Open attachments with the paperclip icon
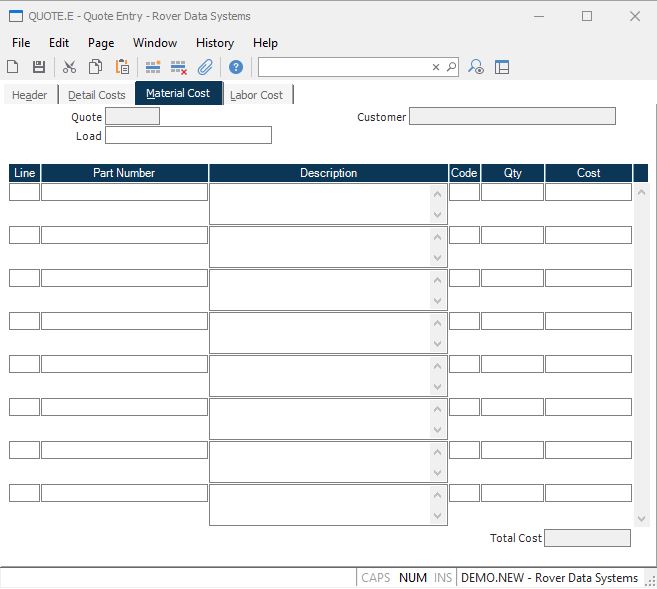 pos(205,67)
